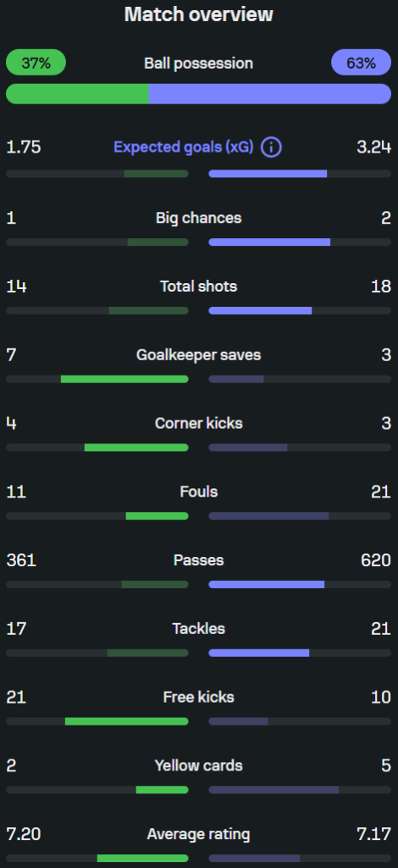398x868 pixels.
Task: Click the purple portion of possession bar
Action: pos(270,94)
